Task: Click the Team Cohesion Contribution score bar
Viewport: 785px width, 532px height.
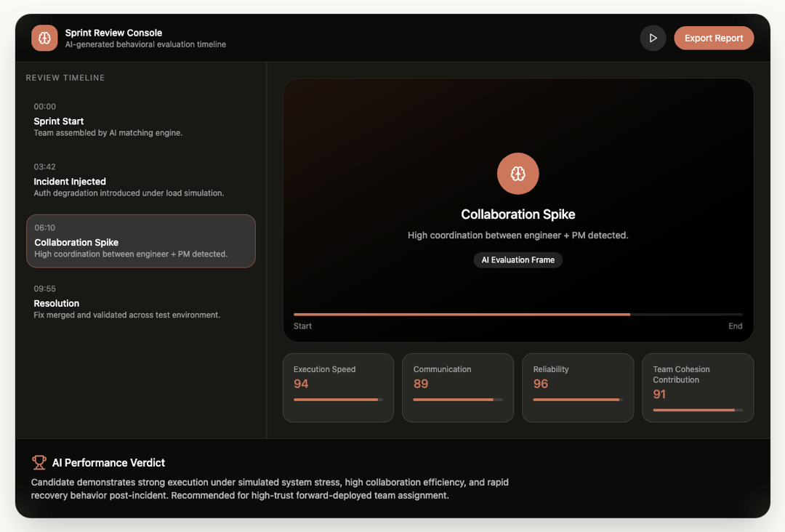Action: tap(698, 411)
